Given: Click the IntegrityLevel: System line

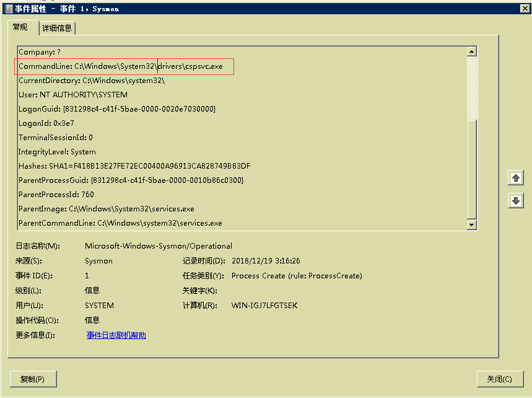Looking at the screenshot, I should click(57, 152).
